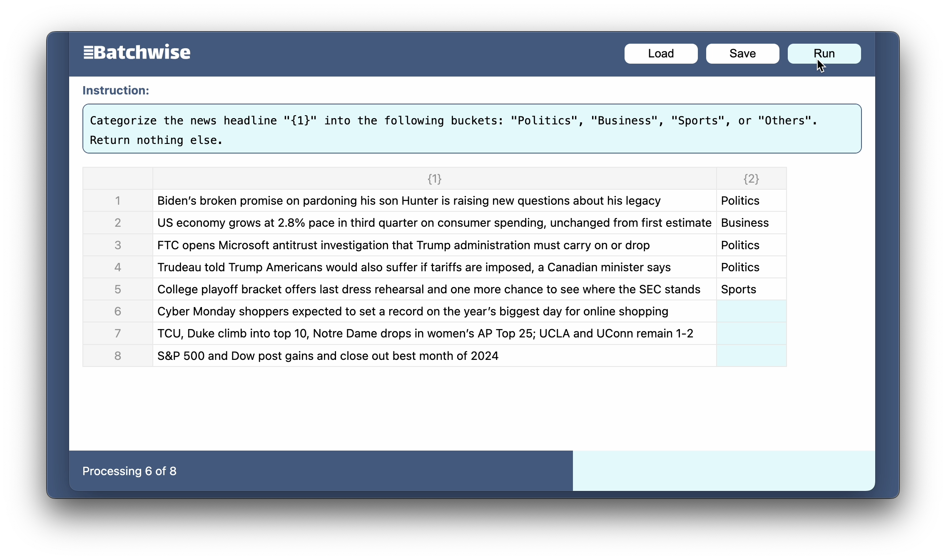The height and width of the screenshot is (560, 946).
Task: Click the US economy grows headline cell
Action: pos(434,223)
